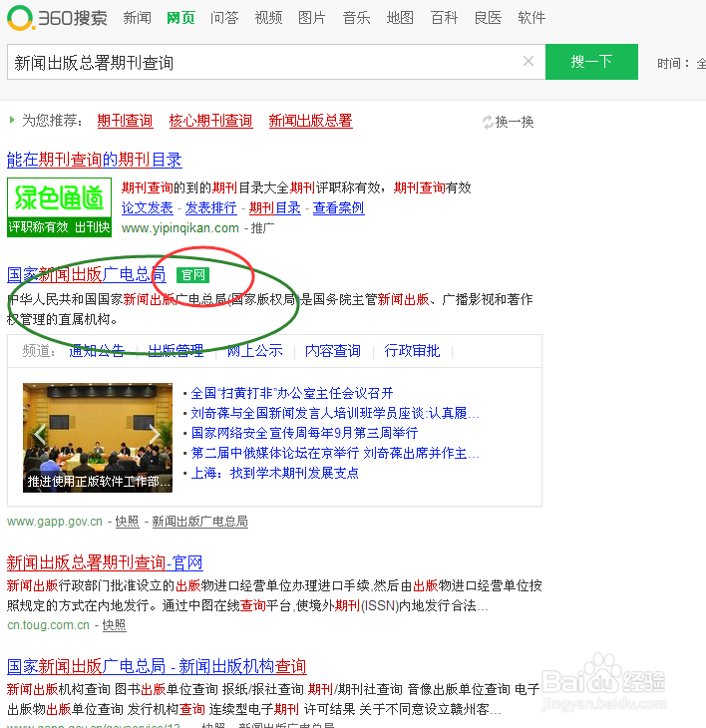Open the 发表排行 sublink
Screen dimensions: 706x728
pyautogui.click(x=210, y=207)
